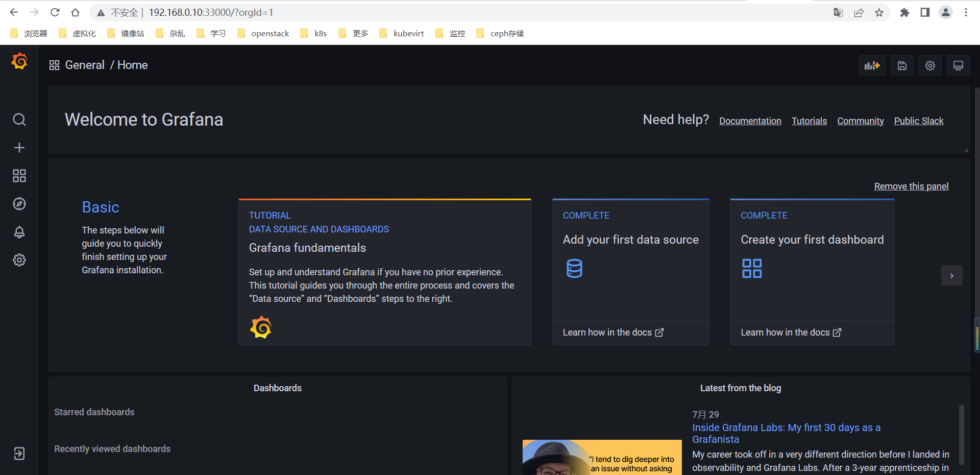Open the dashboard search icon
980x475 pixels.
[x=19, y=120]
